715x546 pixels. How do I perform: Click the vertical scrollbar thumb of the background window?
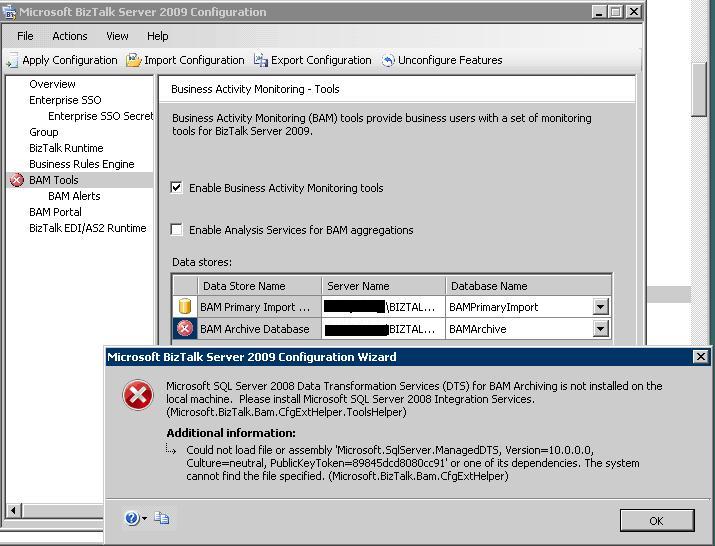pos(699,90)
